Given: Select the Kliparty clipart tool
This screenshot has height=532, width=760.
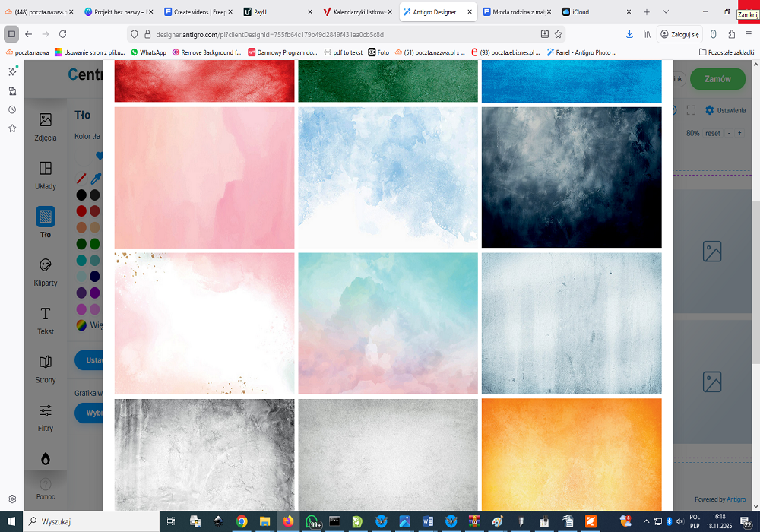Looking at the screenshot, I should click(46, 271).
